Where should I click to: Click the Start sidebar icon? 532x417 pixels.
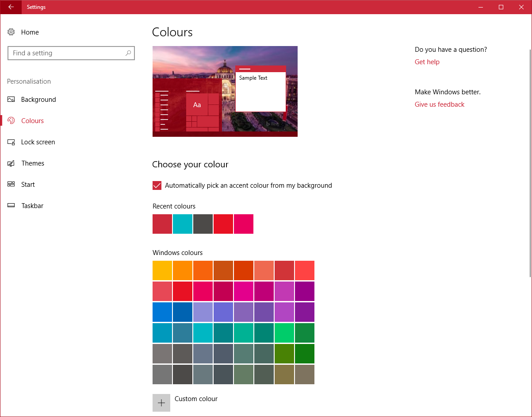[x=11, y=184]
